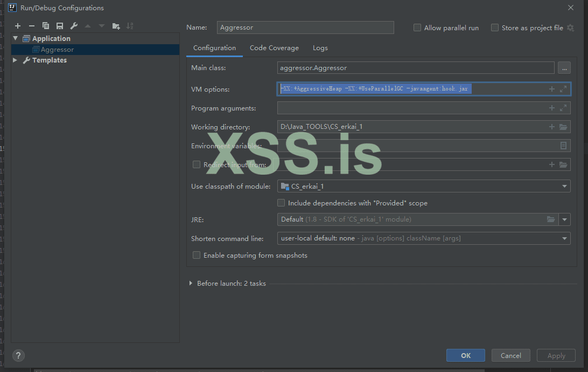Open Use classpath of module dropdown
The image size is (588, 372).
click(x=564, y=187)
